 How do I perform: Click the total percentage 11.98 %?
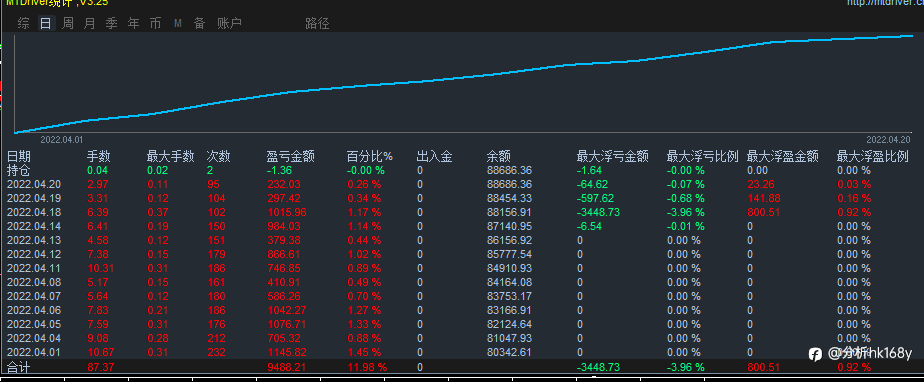coord(367,367)
